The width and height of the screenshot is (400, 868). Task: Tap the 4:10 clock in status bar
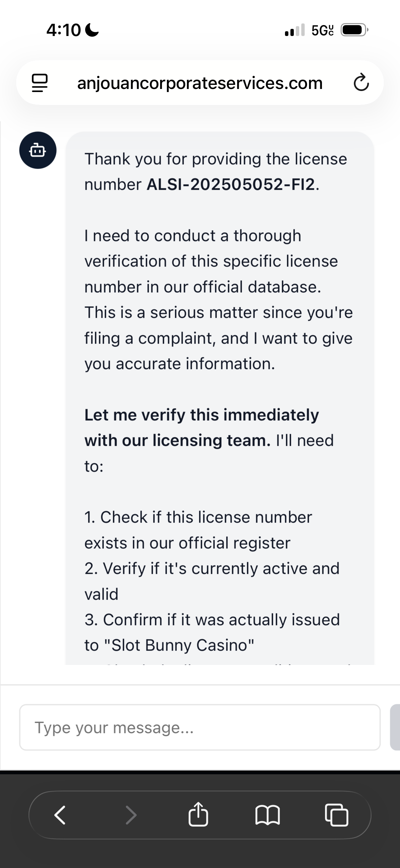coord(63,30)
